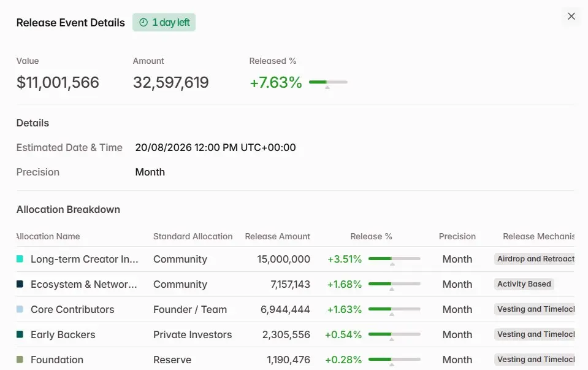The width and height of the screenshot is (588, 370).
Task: Click the 'Release Amount' column header
Action: [x=278, y=236]
